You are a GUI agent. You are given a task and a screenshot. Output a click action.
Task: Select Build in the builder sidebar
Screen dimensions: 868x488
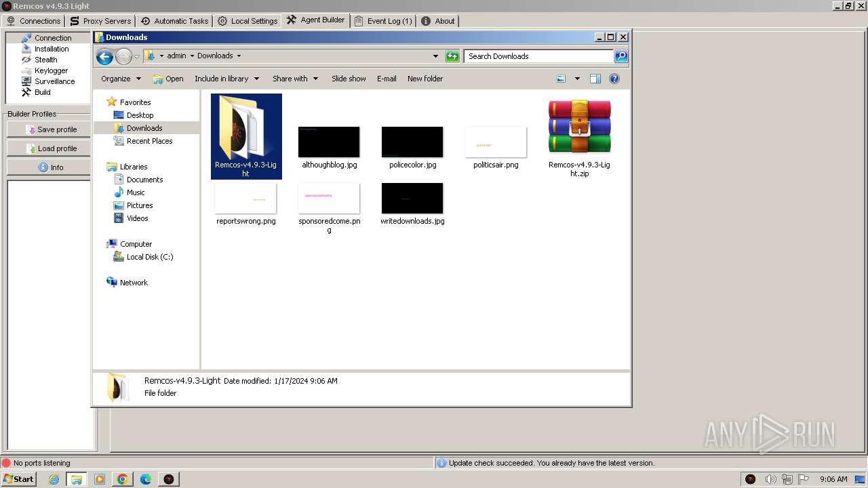tap(43, 92)
